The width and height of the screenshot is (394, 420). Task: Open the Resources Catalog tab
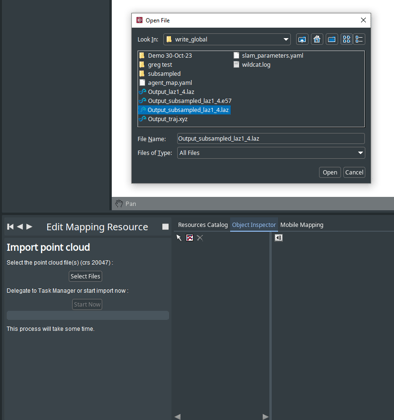[203, 225]
